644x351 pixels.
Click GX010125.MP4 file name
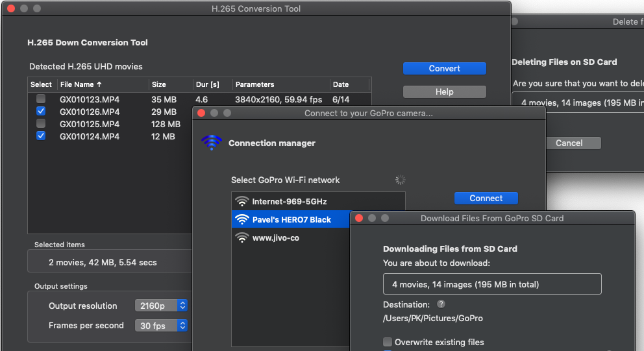click(x=90, y=124)
